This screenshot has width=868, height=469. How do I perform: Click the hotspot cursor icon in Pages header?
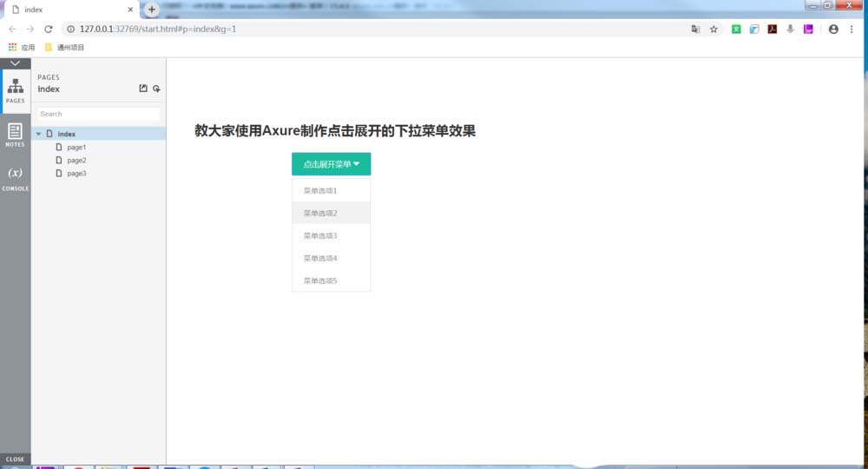[156, 89]
